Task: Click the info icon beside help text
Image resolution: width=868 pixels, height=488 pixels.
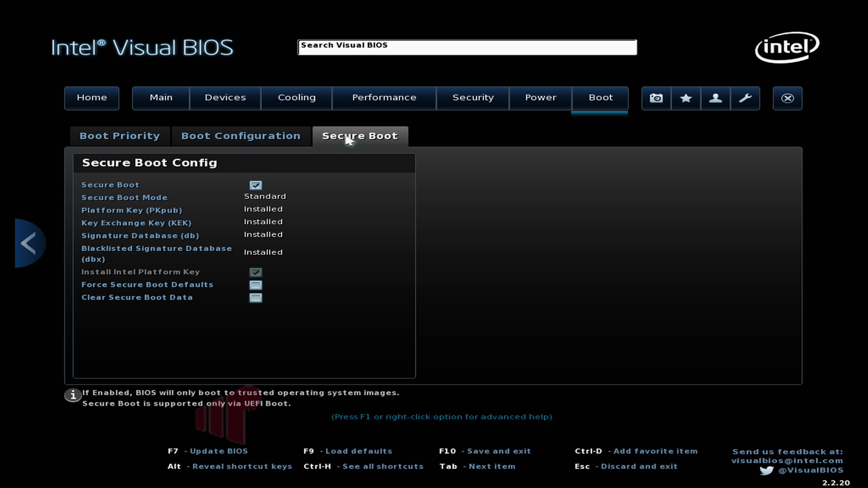Action: point(73,395)
